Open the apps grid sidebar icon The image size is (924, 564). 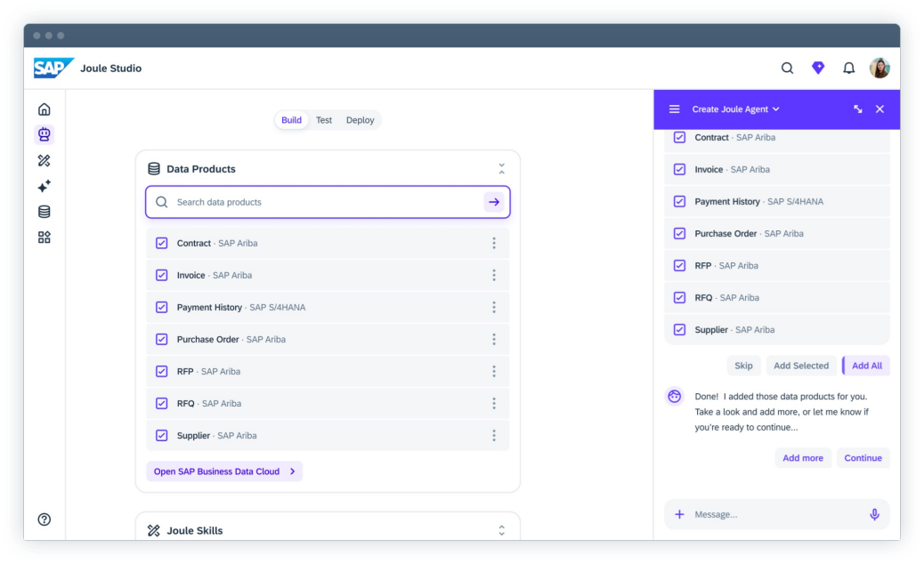(45, 238)
